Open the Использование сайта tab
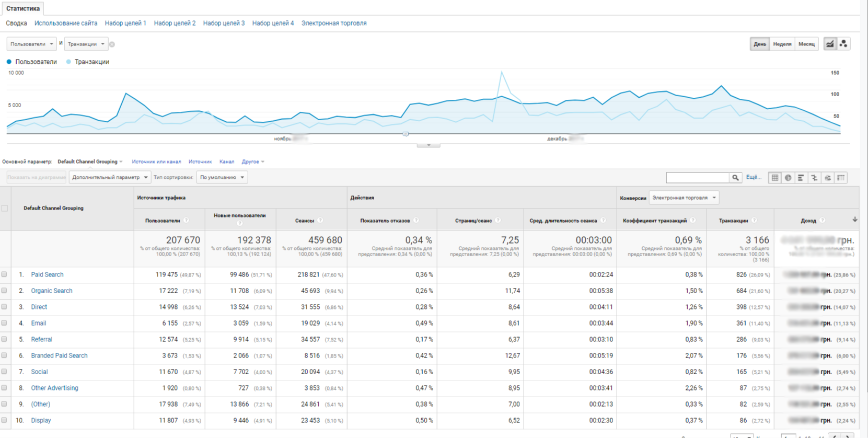 [x=66, y=23]
